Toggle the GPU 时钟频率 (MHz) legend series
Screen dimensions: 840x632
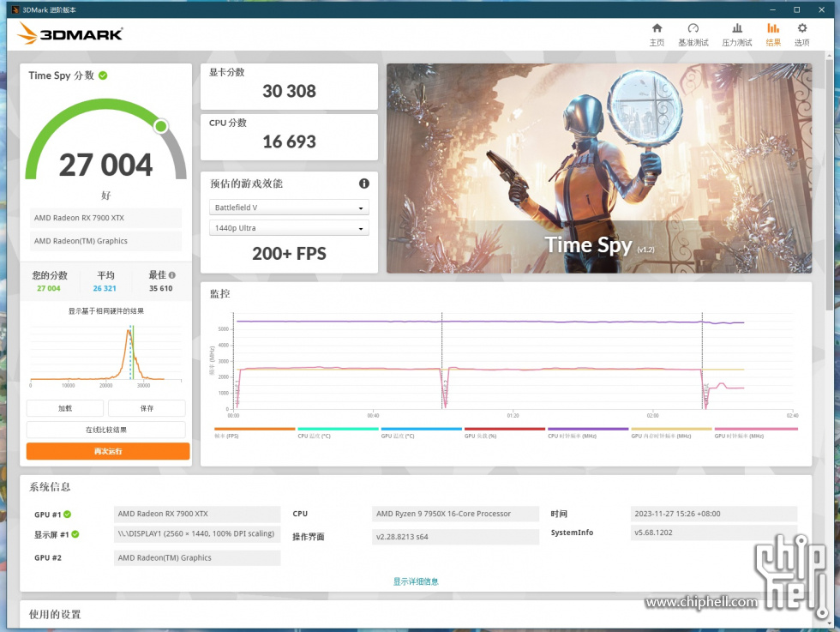click(756, 433)
